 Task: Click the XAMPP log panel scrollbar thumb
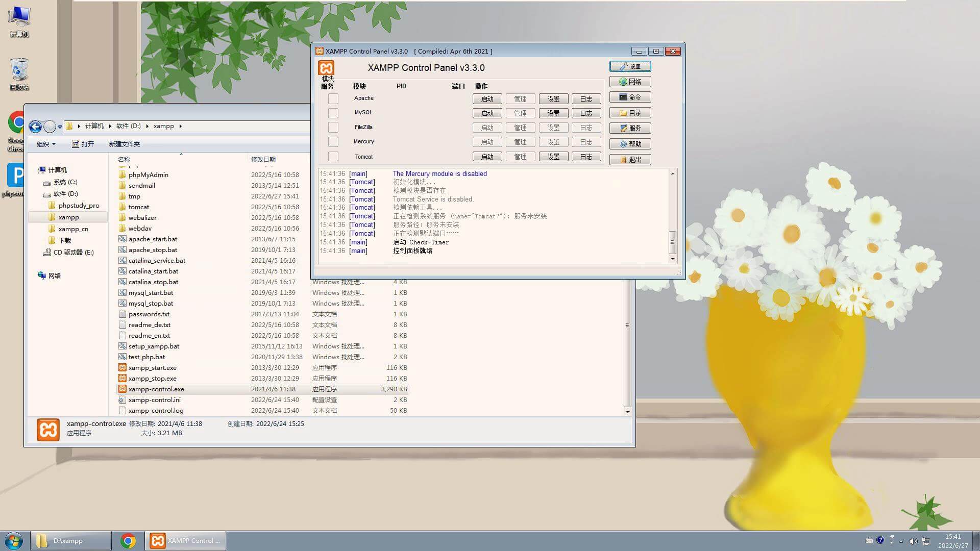673,242
